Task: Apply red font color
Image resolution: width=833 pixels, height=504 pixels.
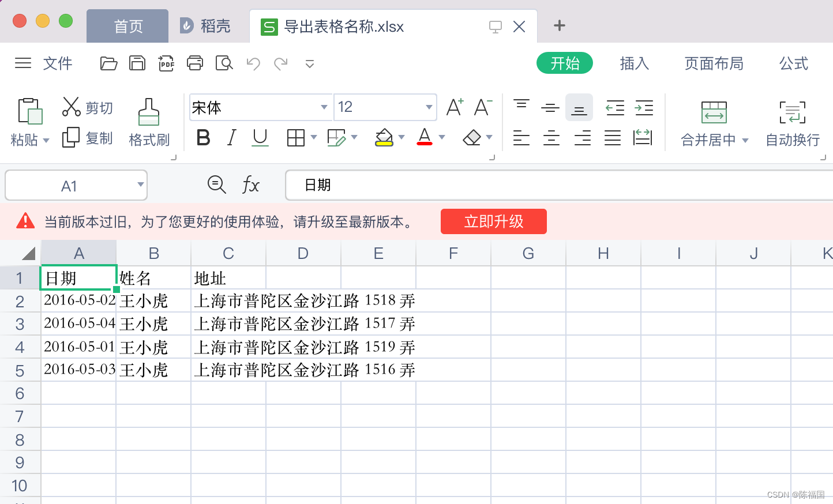Action: [x=425, y=137]
